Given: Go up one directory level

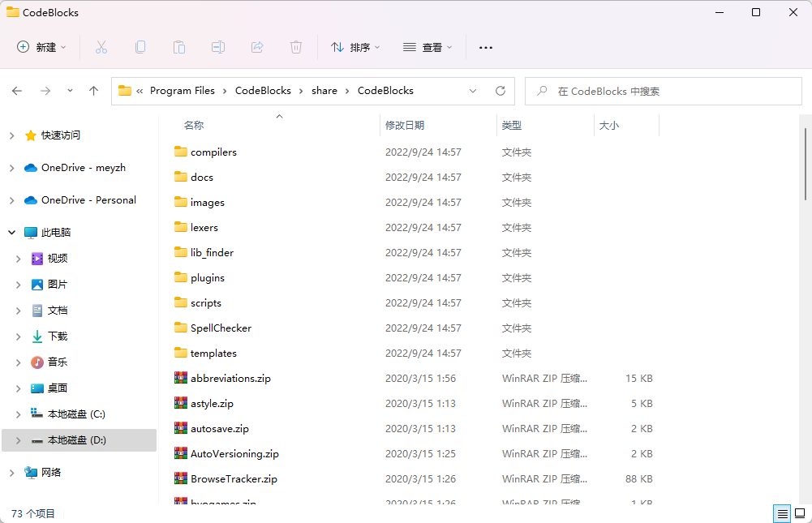Looking at the screenshot, I should tap(94, 91).
